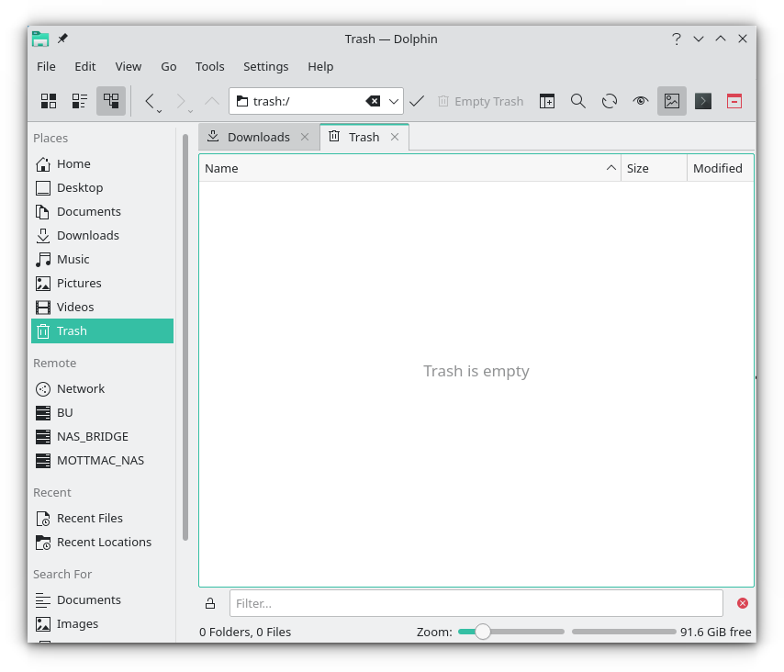This screenshot has height=672, width=784.
Task: Open the Edit menu
Action: coord(85,66)
